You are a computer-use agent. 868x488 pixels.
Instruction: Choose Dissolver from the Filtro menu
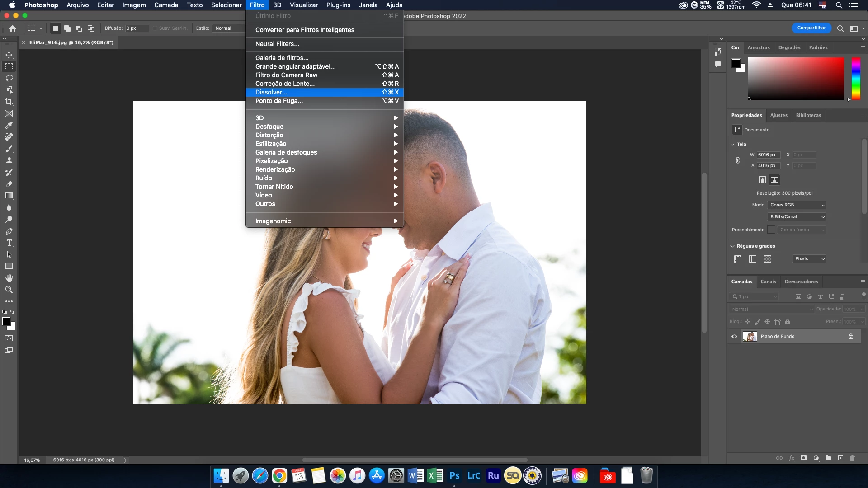tap(271, 92)
